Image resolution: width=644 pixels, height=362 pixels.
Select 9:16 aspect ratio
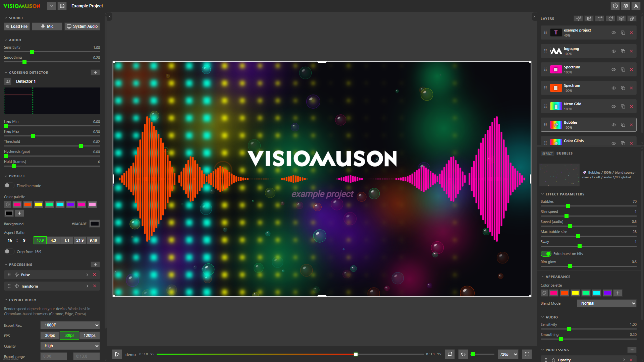[93, 240]
